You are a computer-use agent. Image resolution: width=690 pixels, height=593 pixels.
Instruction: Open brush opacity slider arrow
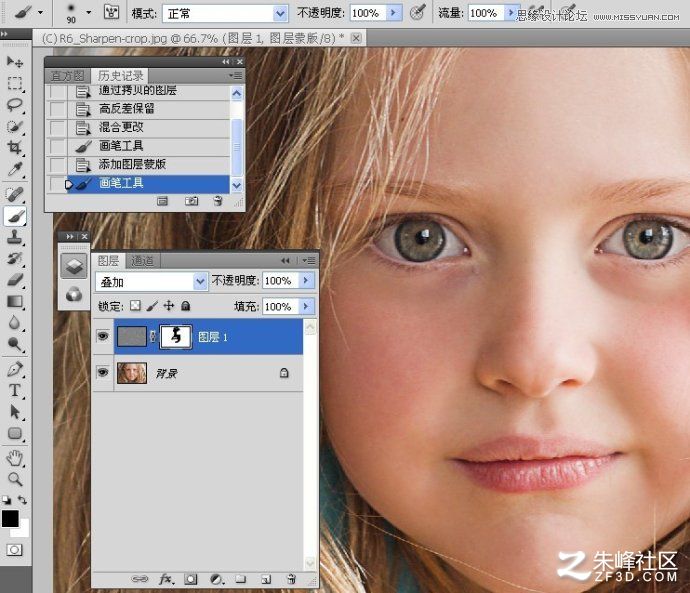tap(394, 13)
